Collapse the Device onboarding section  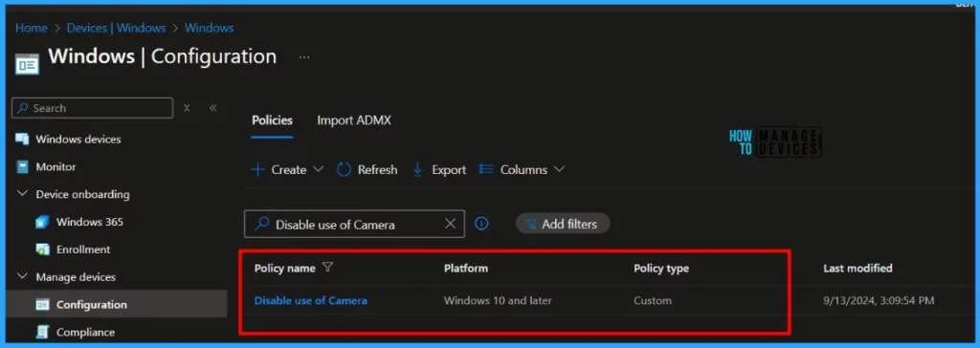tap(23, 194)
